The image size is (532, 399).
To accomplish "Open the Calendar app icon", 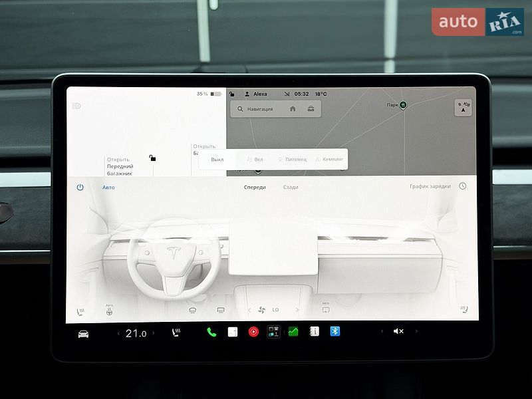I will pyautogui.click(x=232, y=332).
